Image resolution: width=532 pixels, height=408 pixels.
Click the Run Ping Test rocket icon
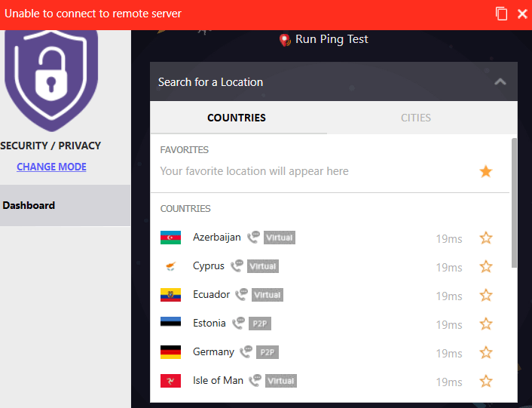pyautogui.click(x=285, y=40)
